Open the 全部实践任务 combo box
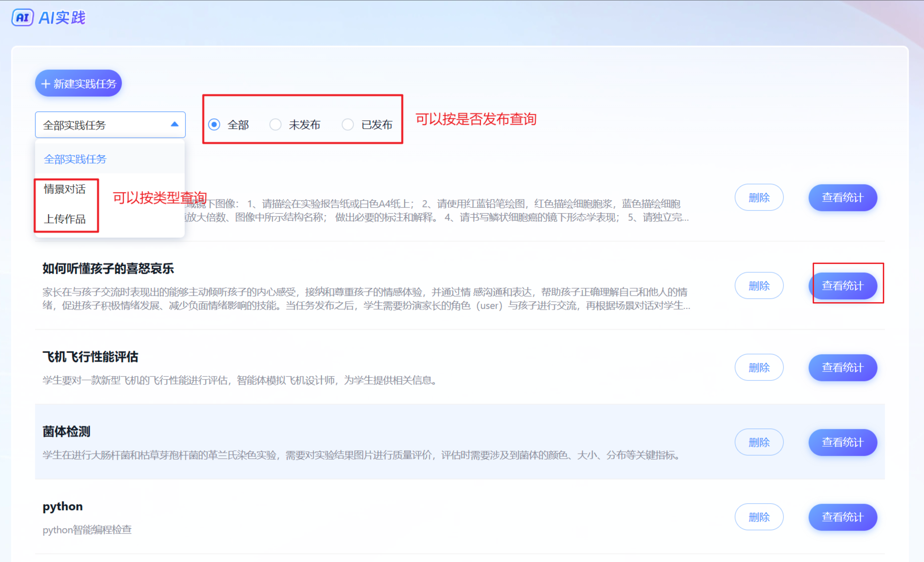The width and height of the screenshot is (924, 562). (105, 125)
